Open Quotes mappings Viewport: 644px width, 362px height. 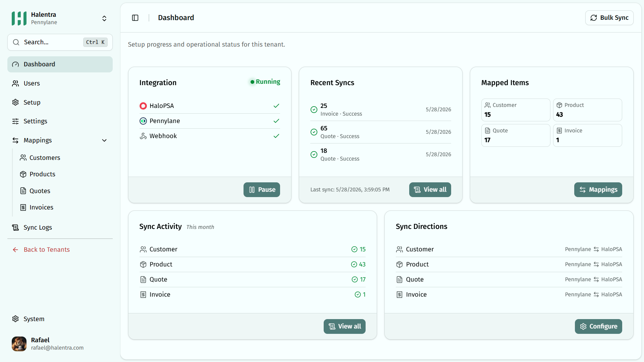point(64,191)
